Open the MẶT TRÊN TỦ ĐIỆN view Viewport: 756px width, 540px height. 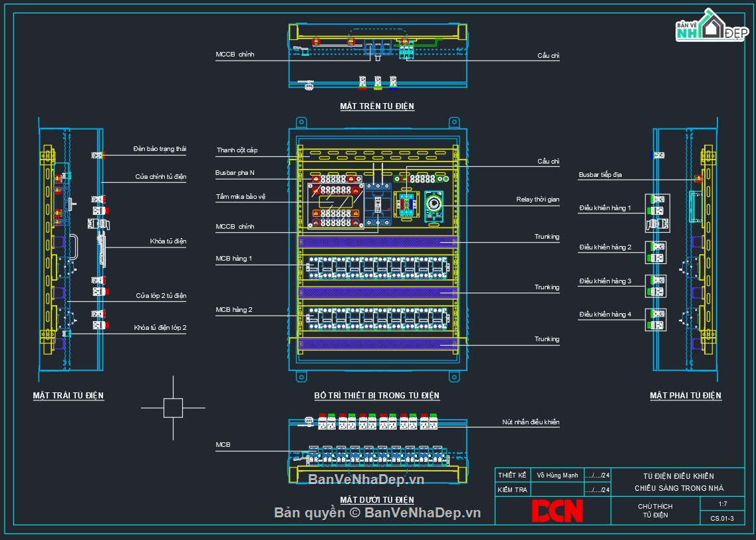click(376, 105)
